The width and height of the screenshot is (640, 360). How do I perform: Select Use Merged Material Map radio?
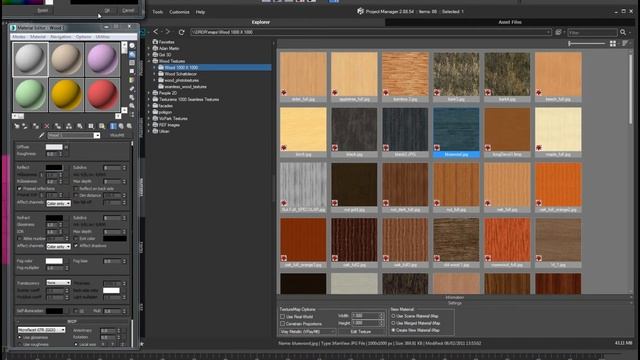(393, 323)
